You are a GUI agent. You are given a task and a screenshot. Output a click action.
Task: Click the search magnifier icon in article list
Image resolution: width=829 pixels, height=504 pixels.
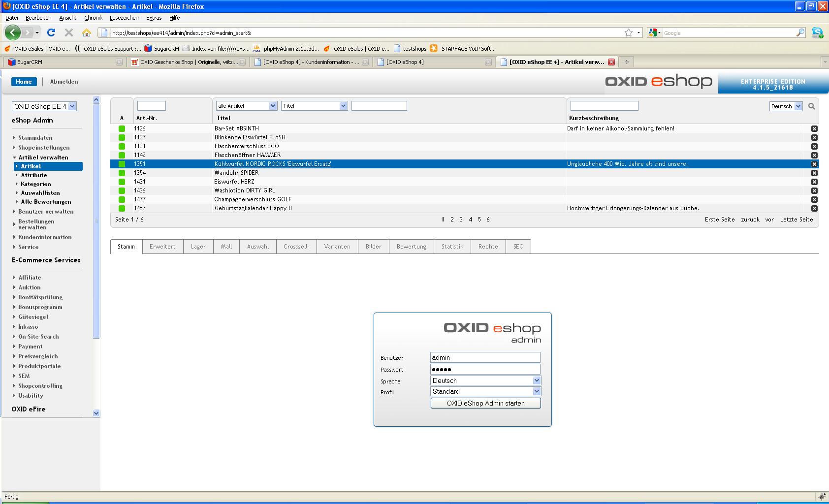click(811, 106)
